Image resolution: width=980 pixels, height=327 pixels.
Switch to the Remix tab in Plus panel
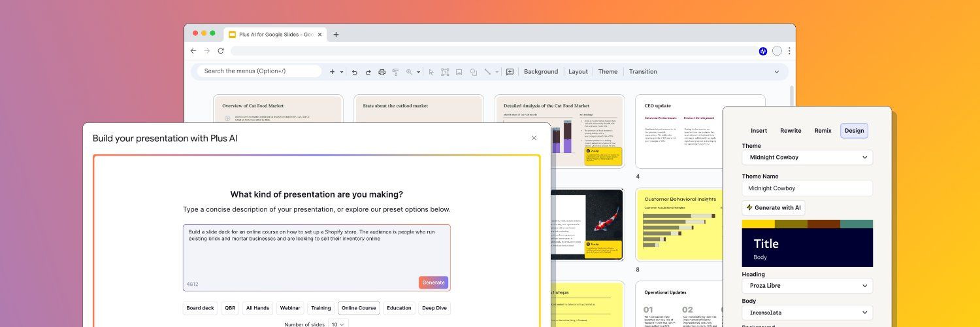823,131
